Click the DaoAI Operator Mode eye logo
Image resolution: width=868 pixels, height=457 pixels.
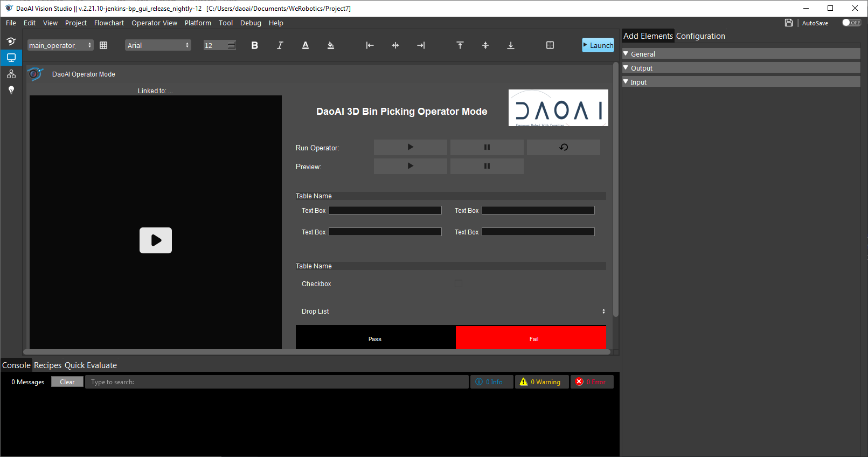(x=35, y=74)
